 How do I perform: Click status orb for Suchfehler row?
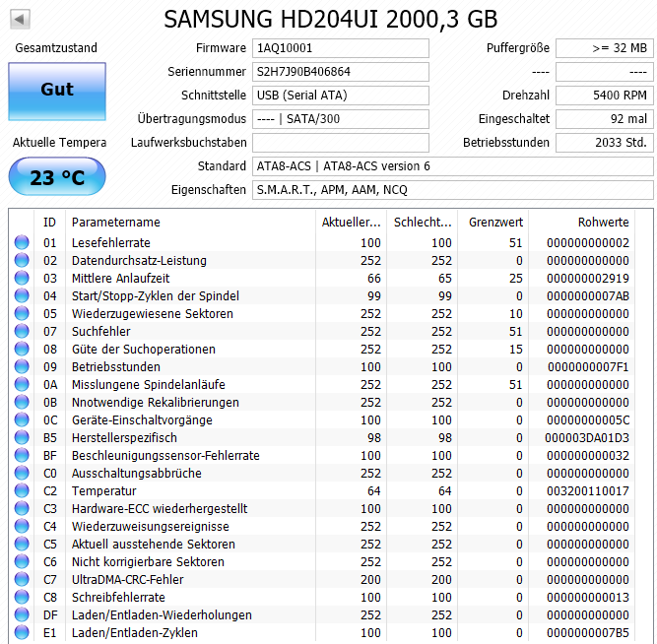point(22,331)
